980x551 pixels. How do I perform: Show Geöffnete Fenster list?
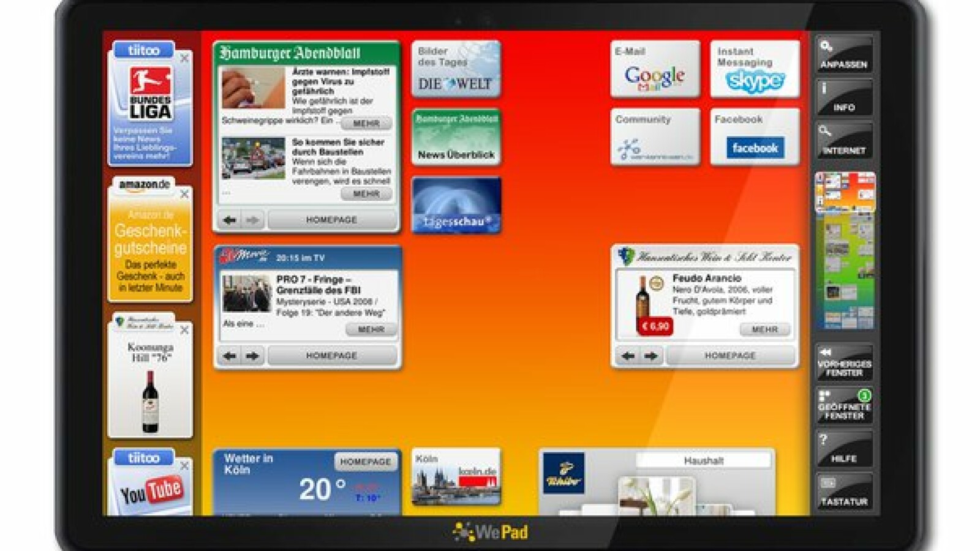843,406
